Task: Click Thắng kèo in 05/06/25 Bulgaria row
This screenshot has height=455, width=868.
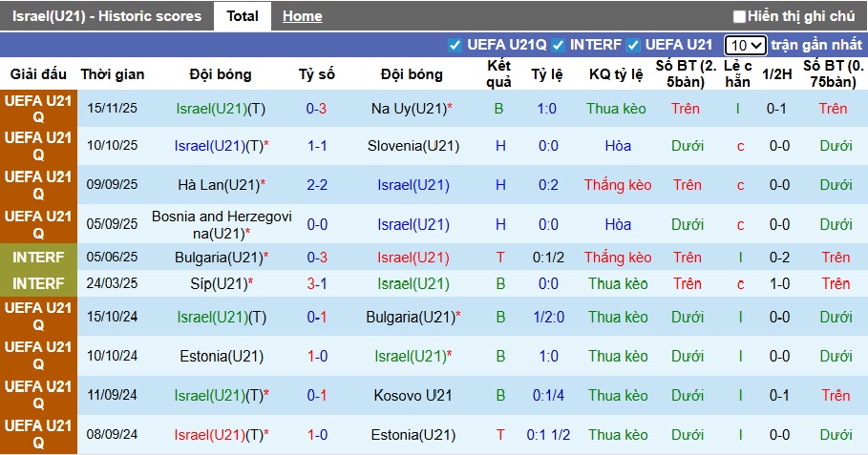Action: point(618,258)
